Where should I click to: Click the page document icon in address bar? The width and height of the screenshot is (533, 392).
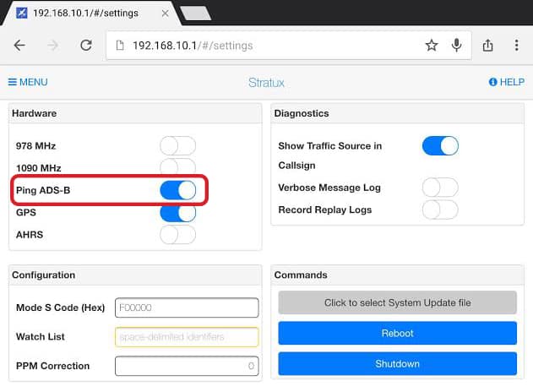pos(120,46)
